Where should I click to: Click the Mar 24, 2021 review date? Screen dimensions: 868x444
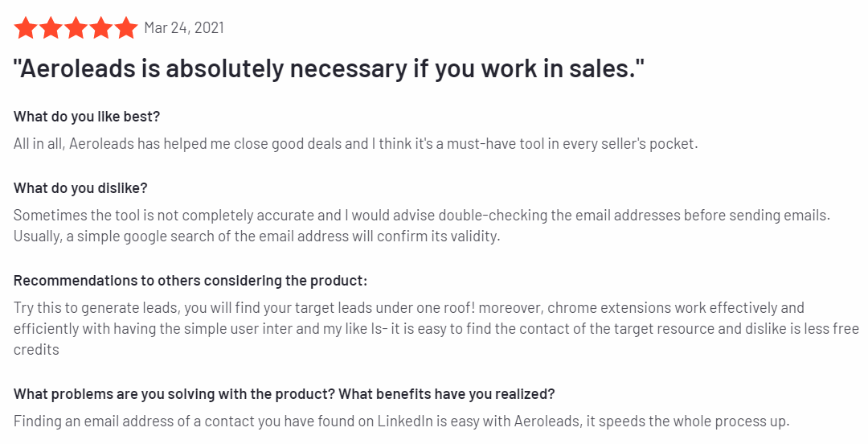(x=184, y=27)
